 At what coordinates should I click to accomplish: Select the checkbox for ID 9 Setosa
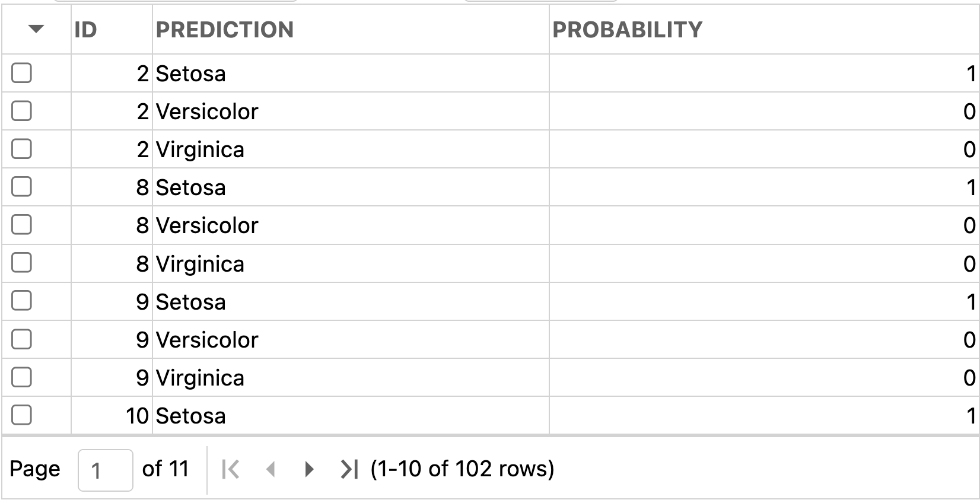[22, 301]
